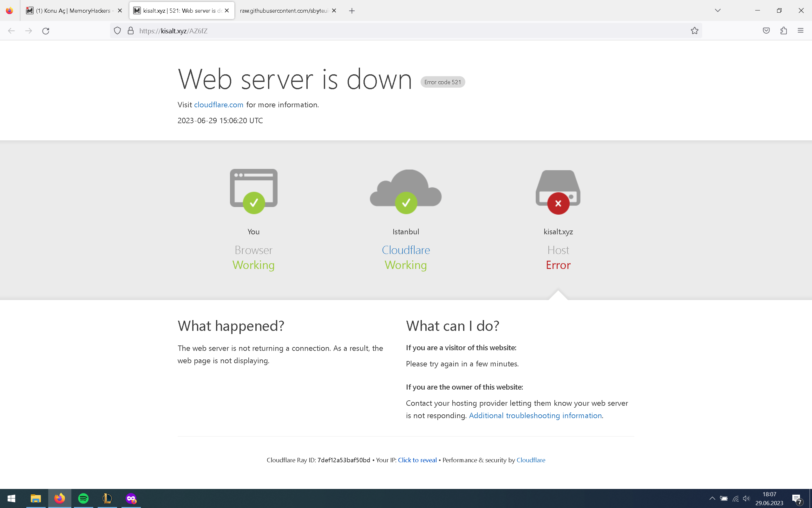
Task: Select the kisalt.xyz 521 error tab
Action: pyautogui.click(x=181, y=11)
